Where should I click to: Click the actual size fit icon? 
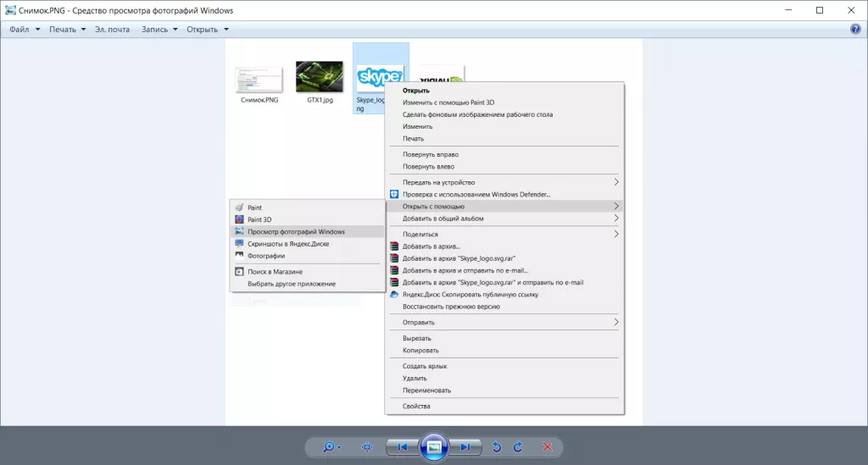tap(367, 446)
